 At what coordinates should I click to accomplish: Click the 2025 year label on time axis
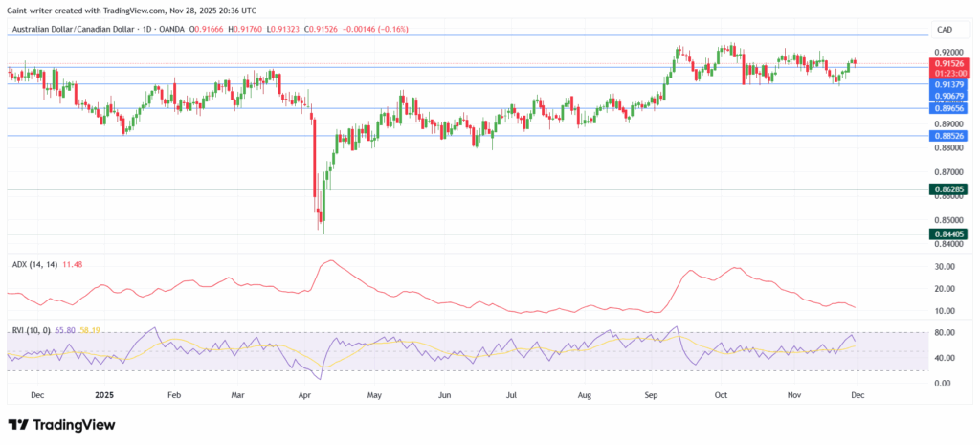[x=104, y=395]
